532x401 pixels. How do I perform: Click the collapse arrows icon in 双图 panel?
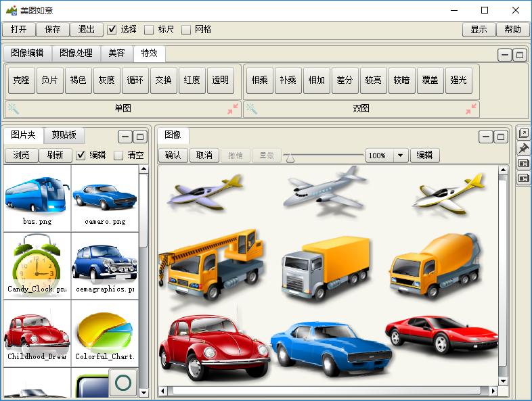pos(471,109)
